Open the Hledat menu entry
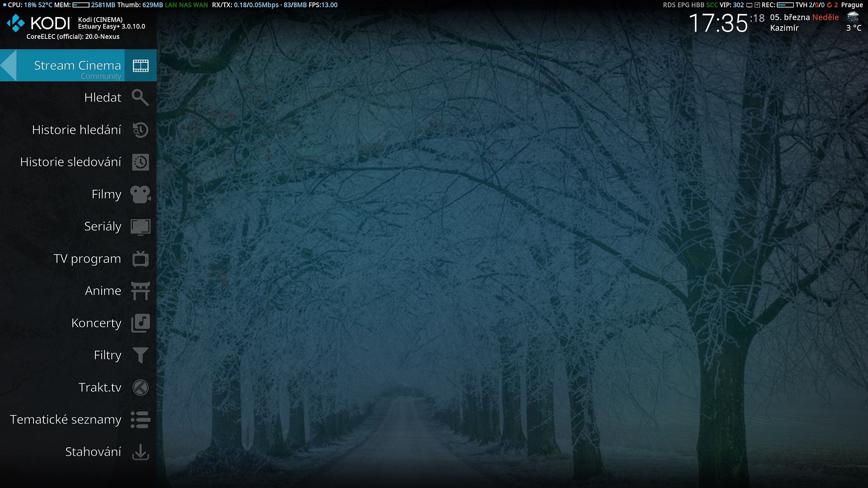 pos(103,98)
